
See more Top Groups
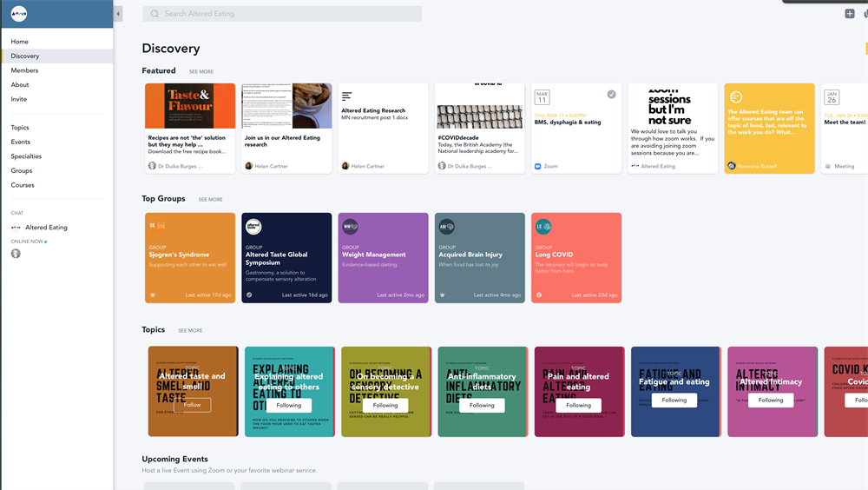tap(210, 200)
